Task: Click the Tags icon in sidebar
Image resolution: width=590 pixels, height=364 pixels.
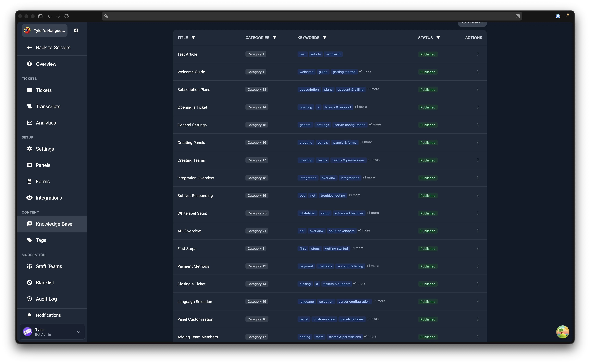Action: 29,240
